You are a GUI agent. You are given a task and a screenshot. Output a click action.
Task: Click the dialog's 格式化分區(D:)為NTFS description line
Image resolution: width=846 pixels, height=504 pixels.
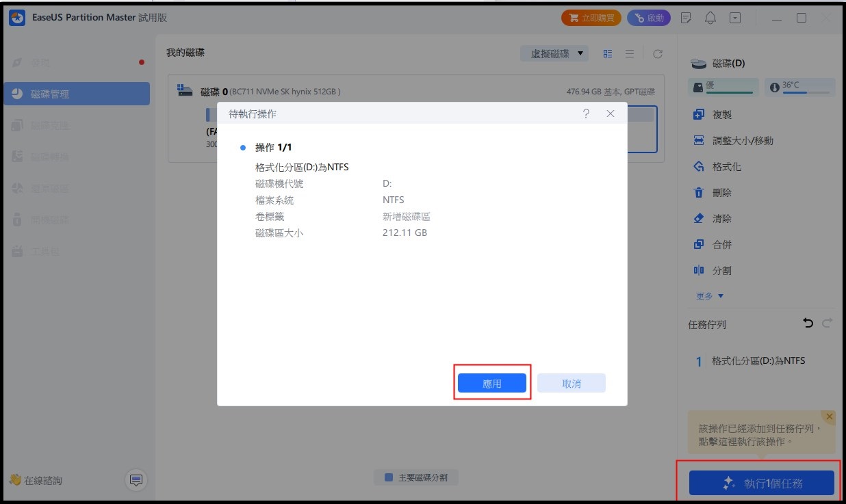point(302,167)
